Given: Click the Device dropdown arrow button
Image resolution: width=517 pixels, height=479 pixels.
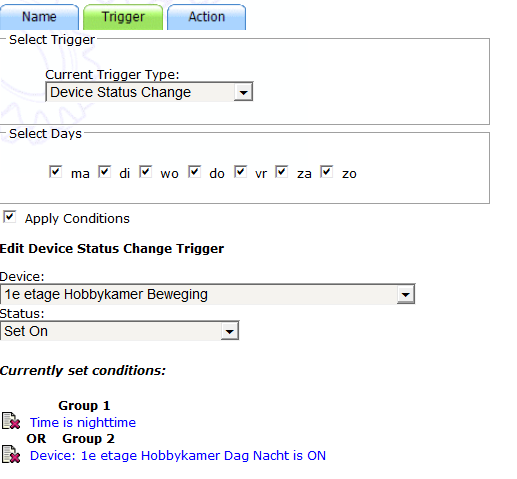Looking at the screenshot, I should (x=405, y=294).
